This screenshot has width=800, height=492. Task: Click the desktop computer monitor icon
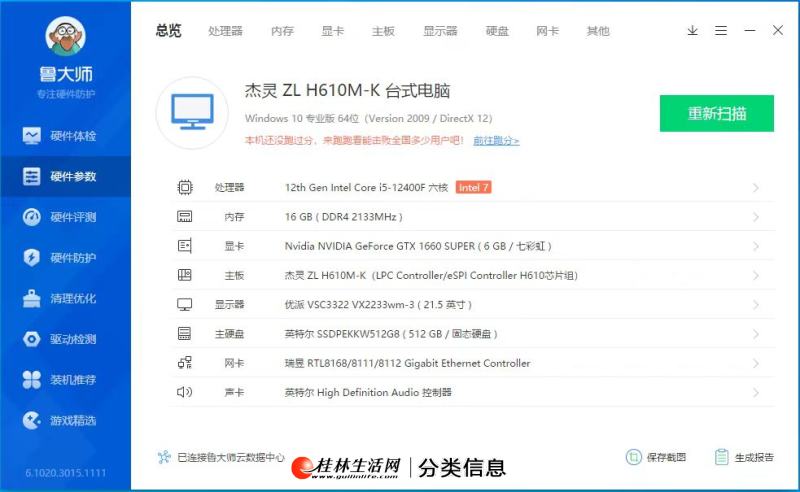(x=192, y=112)
